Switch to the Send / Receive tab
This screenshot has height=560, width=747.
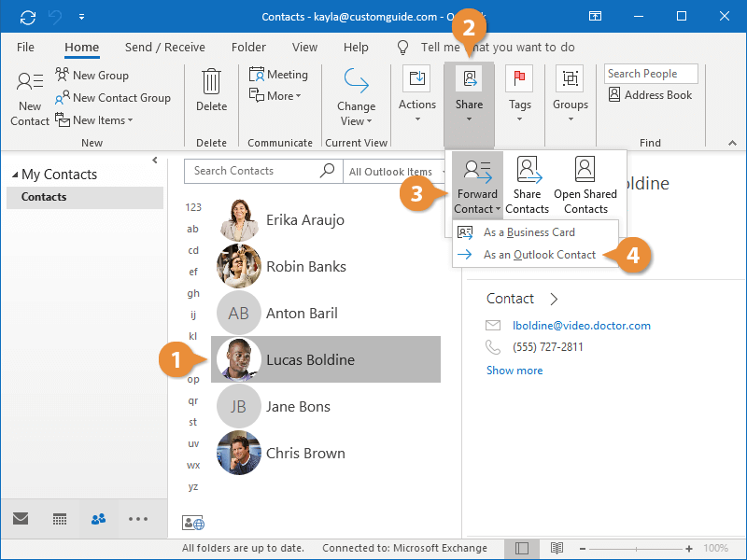pyautogui.click(x=165, y=48)
